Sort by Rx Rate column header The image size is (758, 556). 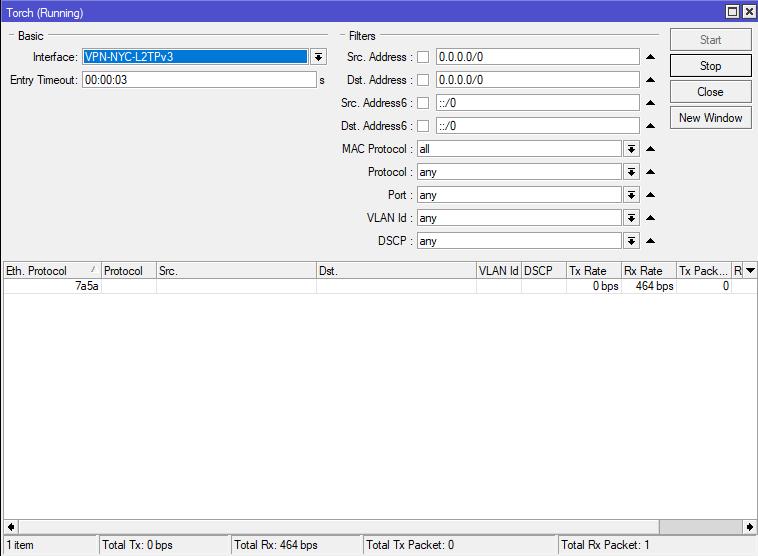(649, 271)
